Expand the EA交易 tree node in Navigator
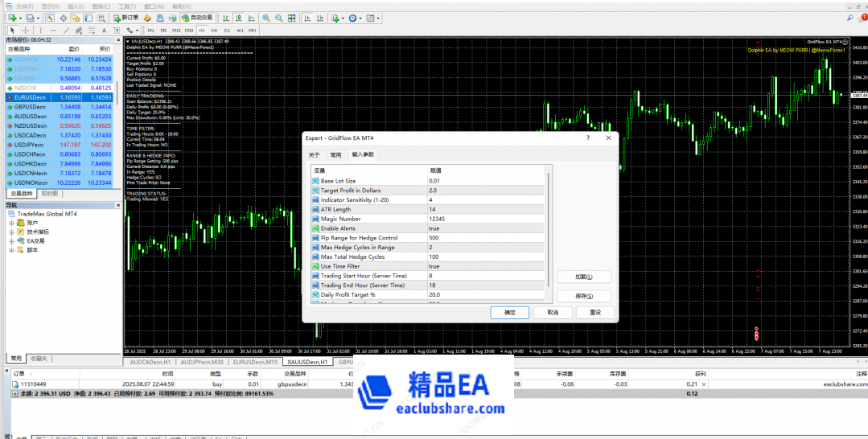The width and height of the screenshot is (868, 439). coord(11,240)
